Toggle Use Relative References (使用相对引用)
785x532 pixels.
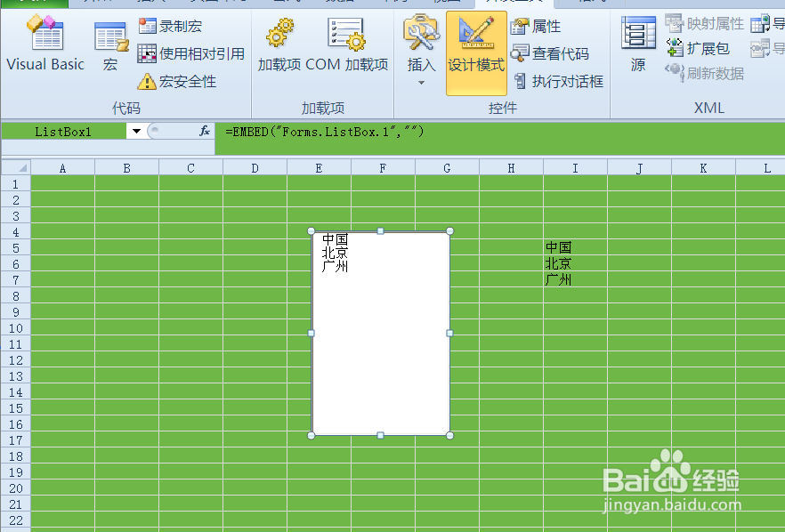tap(191, 53)
